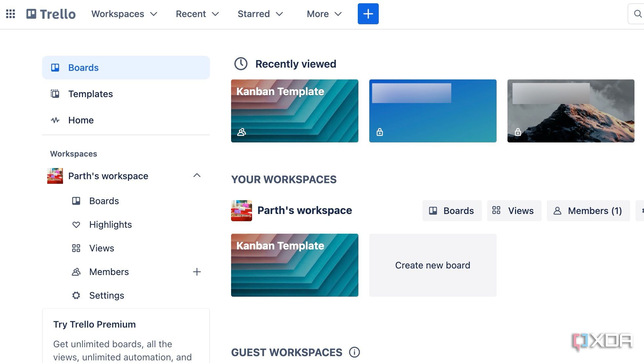644x363 pixels.
Task: Switch to the Views tab for Parth's workspace
Action: point(514,211)
